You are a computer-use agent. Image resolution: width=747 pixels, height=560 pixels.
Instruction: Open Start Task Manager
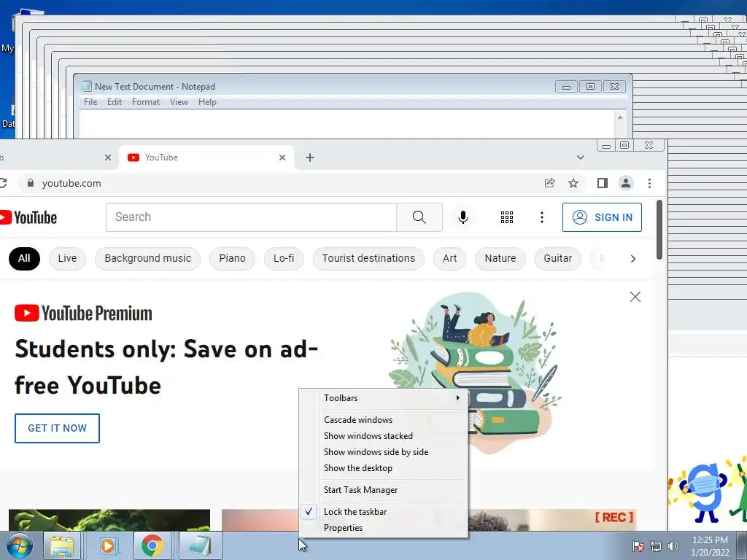click(x=384, y=489)
